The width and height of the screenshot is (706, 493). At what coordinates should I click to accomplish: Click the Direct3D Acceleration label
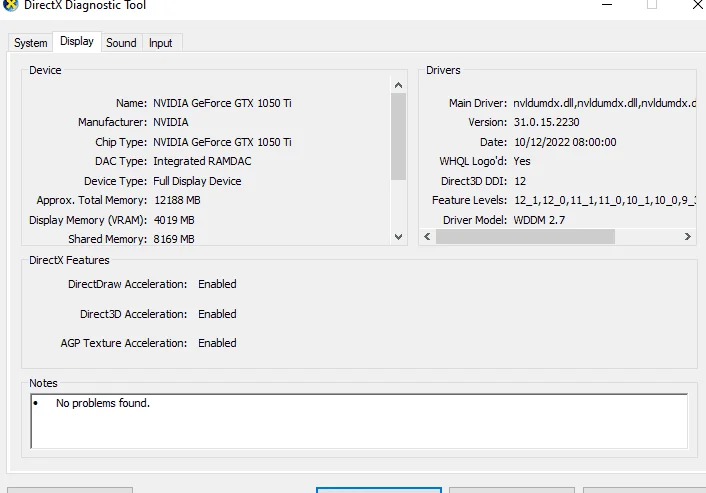click(133, 314)
